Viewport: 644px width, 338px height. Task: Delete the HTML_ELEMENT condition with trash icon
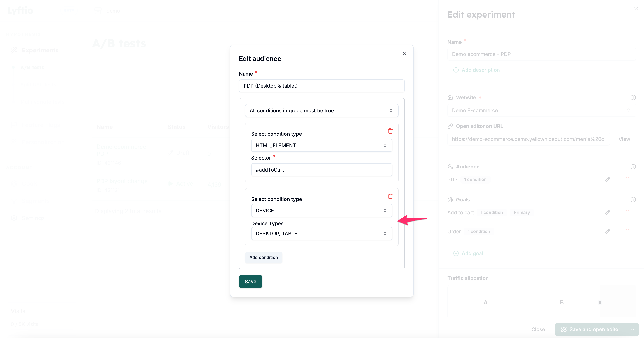pos(390,131)
